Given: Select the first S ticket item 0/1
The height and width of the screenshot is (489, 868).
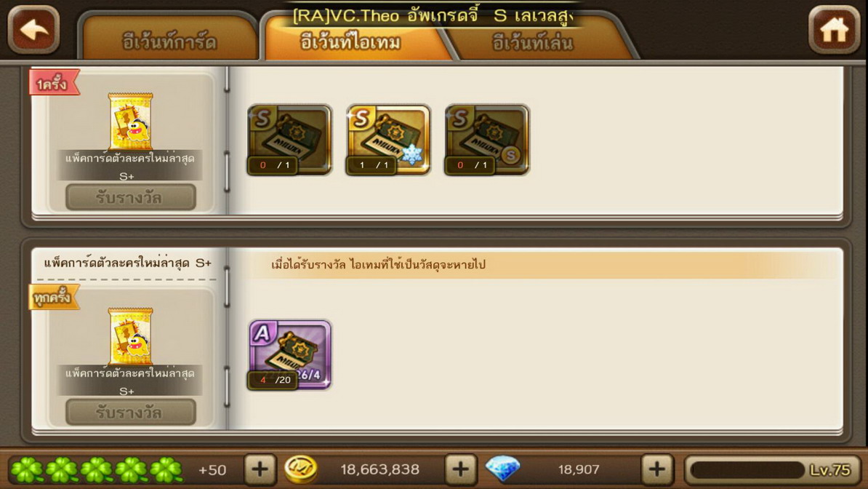Looking at the screenshot, I should click(289, 140).
